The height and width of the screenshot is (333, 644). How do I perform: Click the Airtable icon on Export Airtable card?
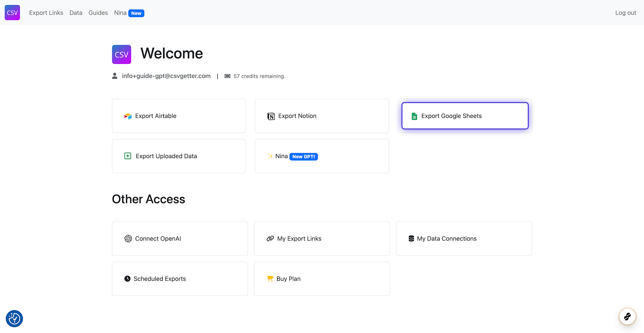click(128, 116)
